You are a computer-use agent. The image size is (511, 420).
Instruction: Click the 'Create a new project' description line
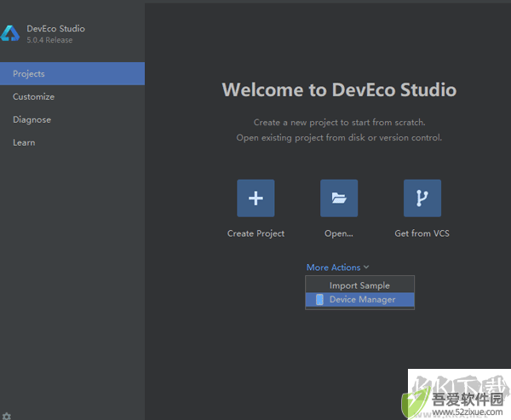pos(339,123)
